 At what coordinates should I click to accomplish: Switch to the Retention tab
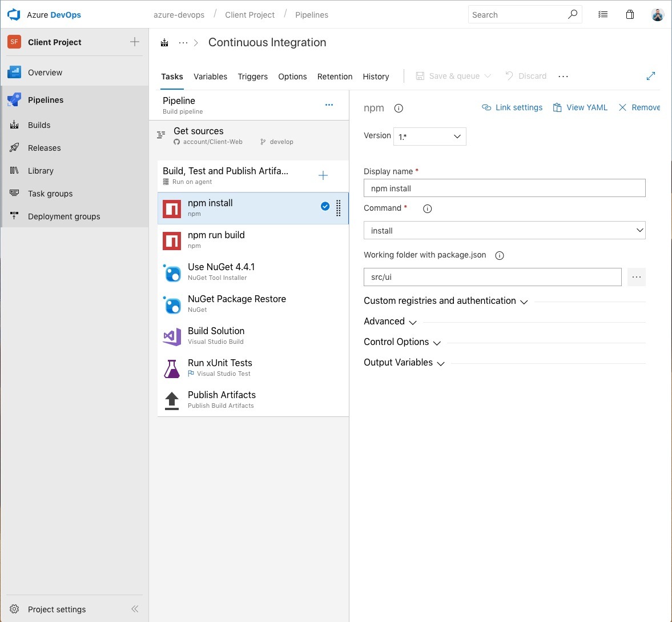(x=335, y=77)
